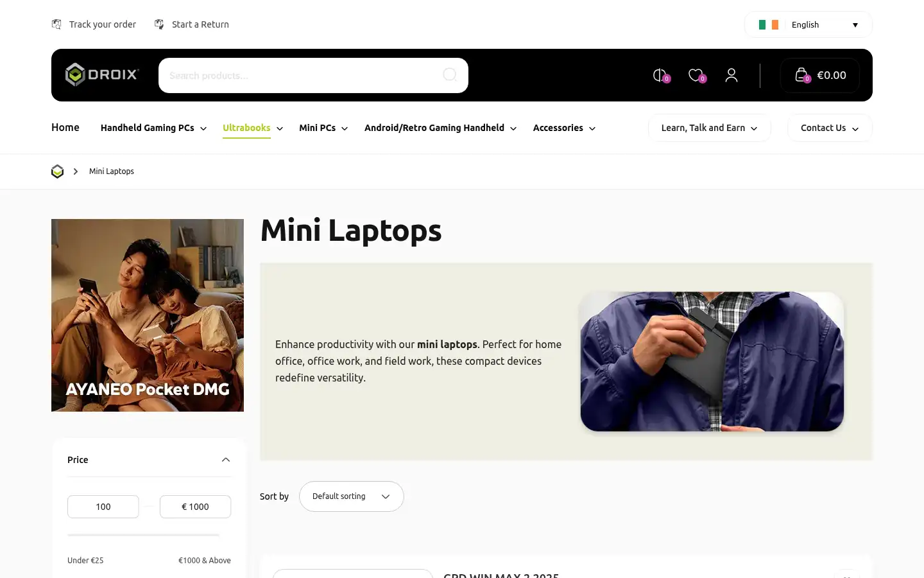Click the shopping bag cart icon

pos(802,75)
